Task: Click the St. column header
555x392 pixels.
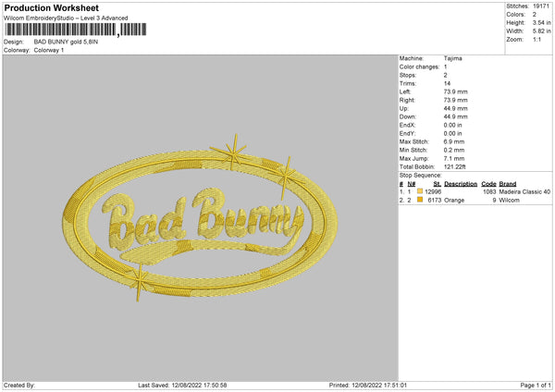Action: (438, 184)
